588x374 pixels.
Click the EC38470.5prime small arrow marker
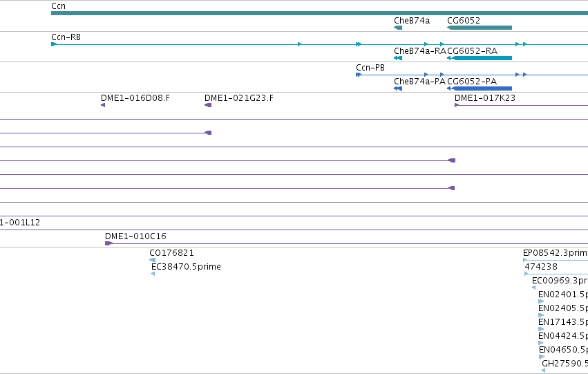(153, 274)
